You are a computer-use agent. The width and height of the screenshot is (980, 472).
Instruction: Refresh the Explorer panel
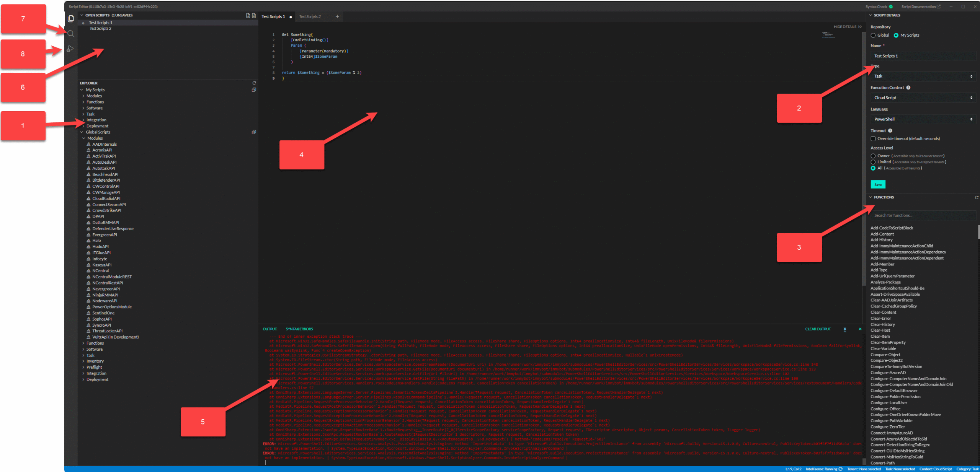(254, 83)
